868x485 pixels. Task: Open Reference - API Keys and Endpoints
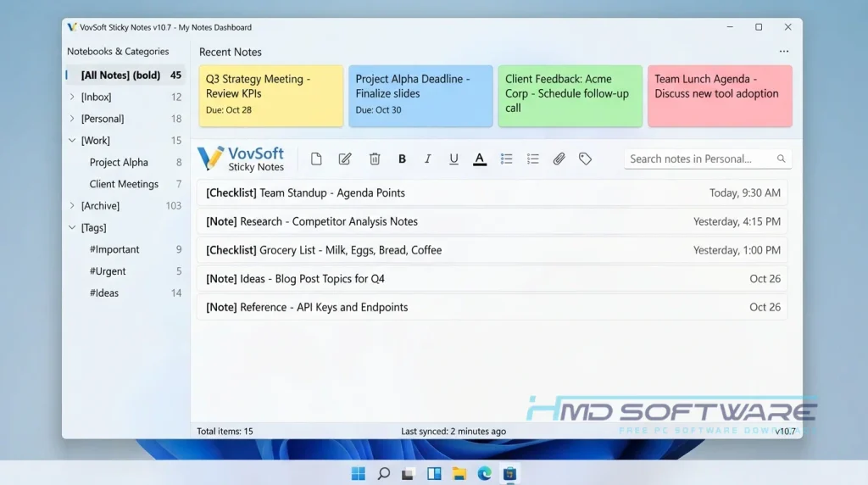click(x=492, y=307)
